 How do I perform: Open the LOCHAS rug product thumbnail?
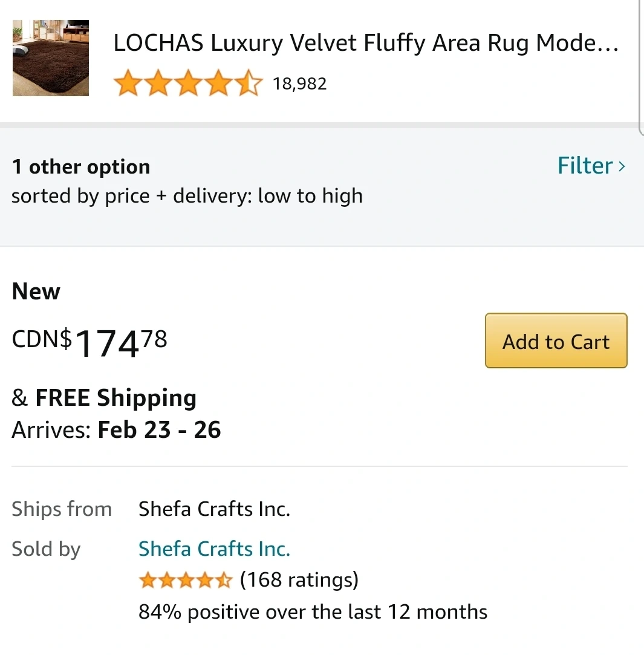pyautogui.click(x=51, y=58)
